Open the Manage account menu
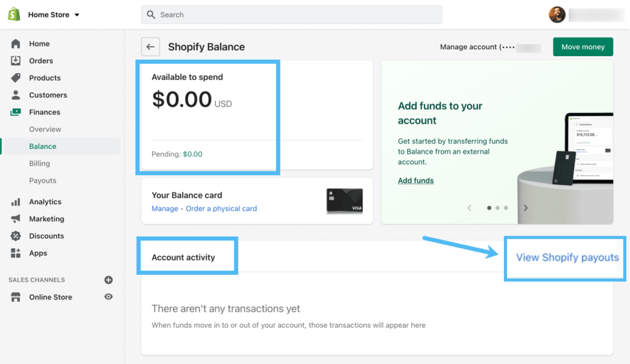 pos(489,47)
